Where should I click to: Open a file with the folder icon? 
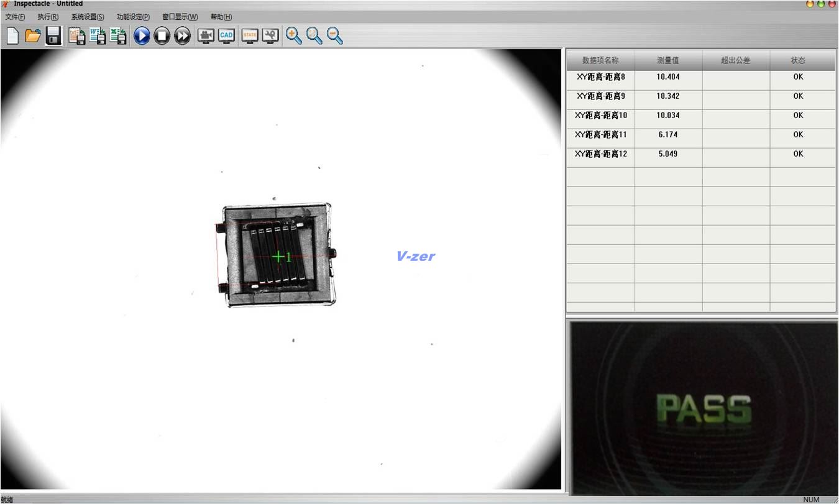(33, 35)
